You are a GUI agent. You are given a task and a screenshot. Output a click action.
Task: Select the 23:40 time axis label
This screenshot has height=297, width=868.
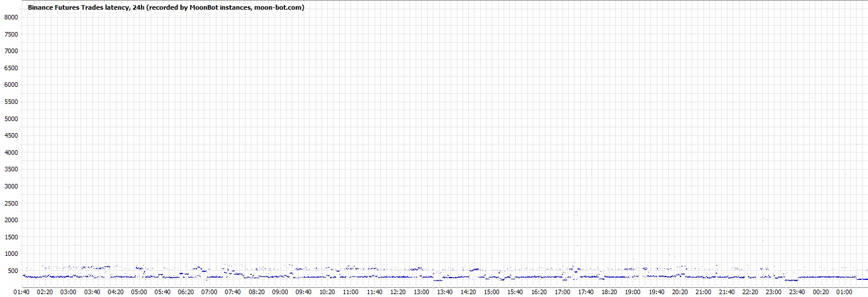point(797,292)
